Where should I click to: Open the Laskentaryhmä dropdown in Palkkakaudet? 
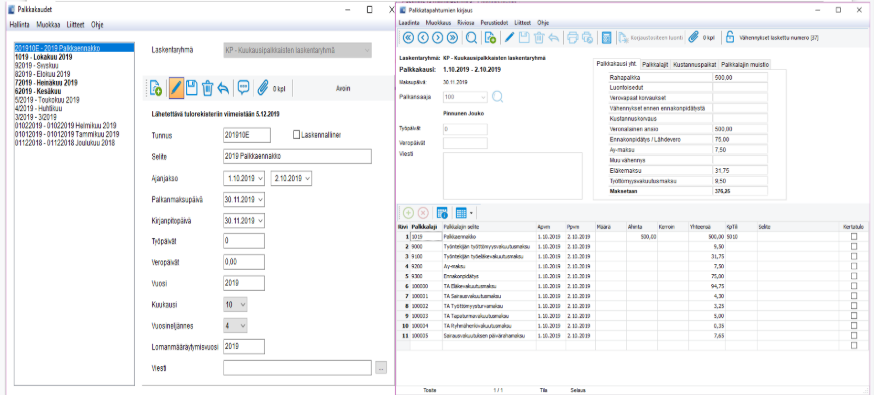click(366, 50)
